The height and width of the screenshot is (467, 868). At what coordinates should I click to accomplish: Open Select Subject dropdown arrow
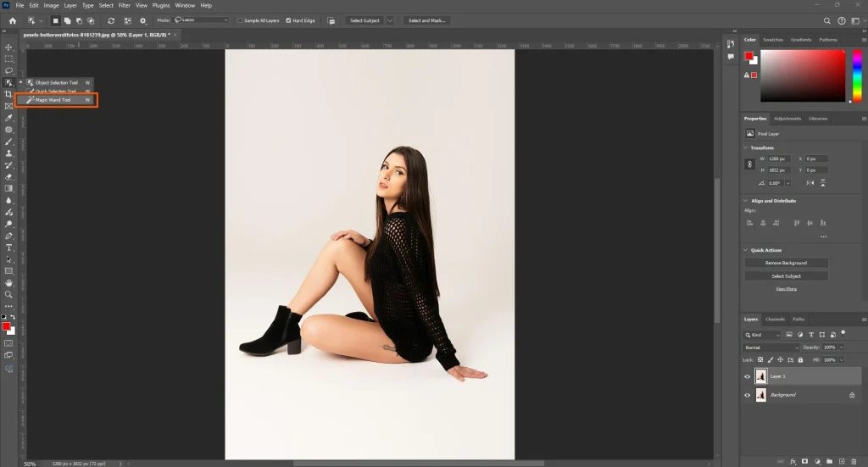tap(390, 20)
